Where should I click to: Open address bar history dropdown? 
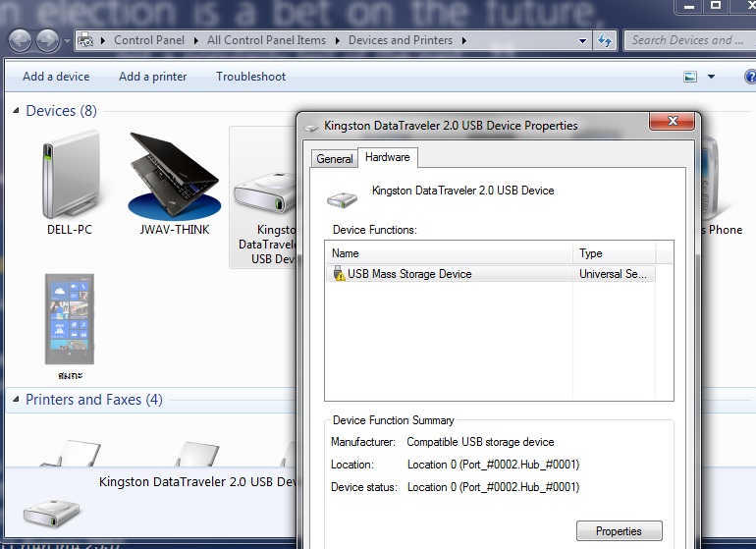[582, 41]
